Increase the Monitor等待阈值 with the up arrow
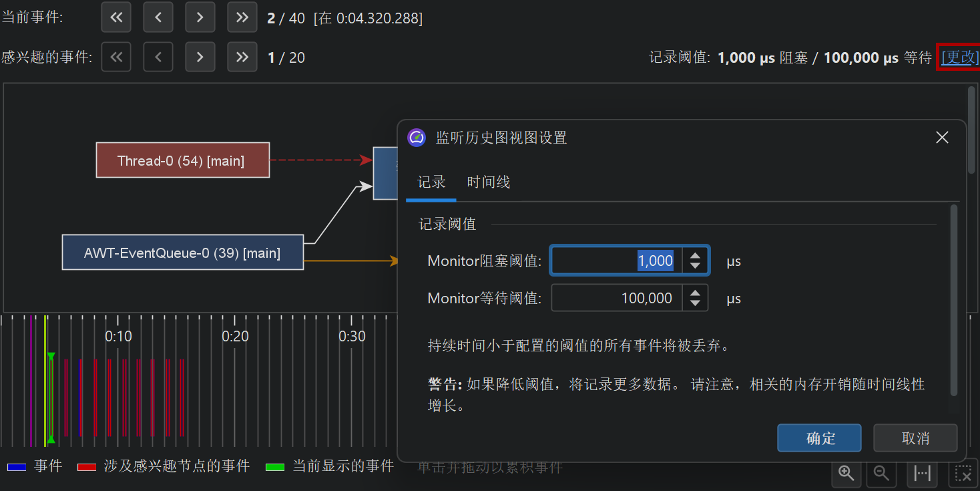The height and width of the screenshot is (491, 980). [x=695, y=293]
